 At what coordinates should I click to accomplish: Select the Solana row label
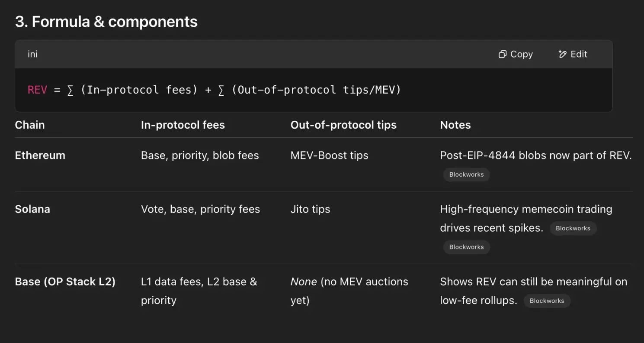coord(32,209)
